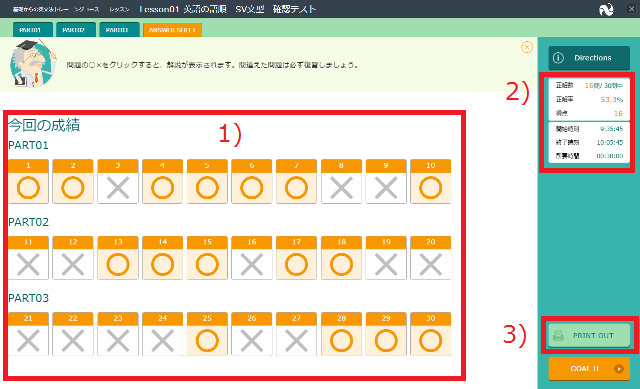Show explanation for question 14
The width and height of the screenshot is (640, 389).
click(162, 258)
